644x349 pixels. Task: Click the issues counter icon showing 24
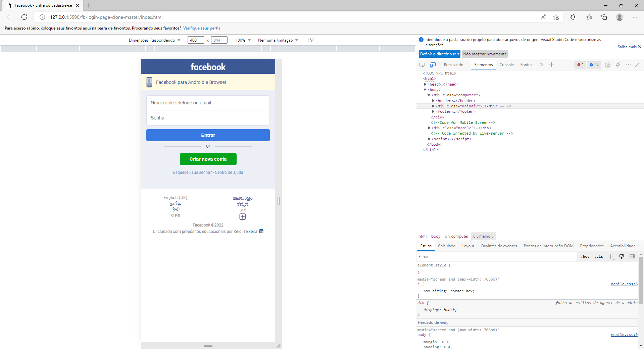[593, 64]
